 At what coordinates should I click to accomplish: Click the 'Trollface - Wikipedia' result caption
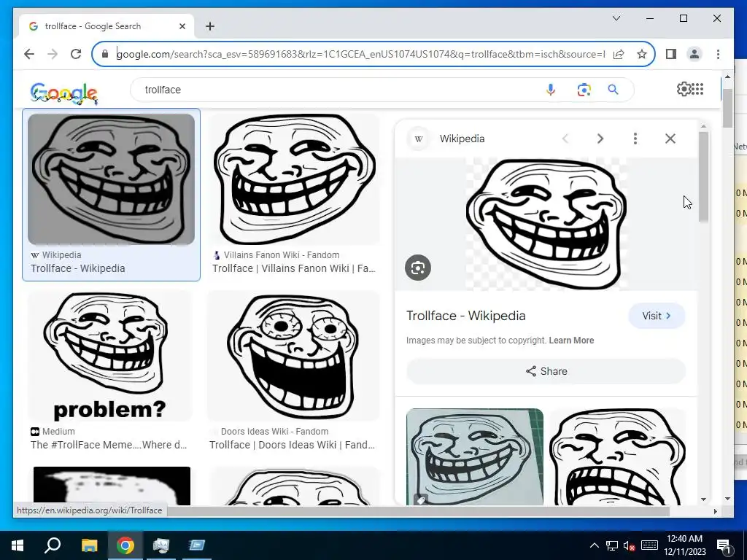click(x=77, y=268)
